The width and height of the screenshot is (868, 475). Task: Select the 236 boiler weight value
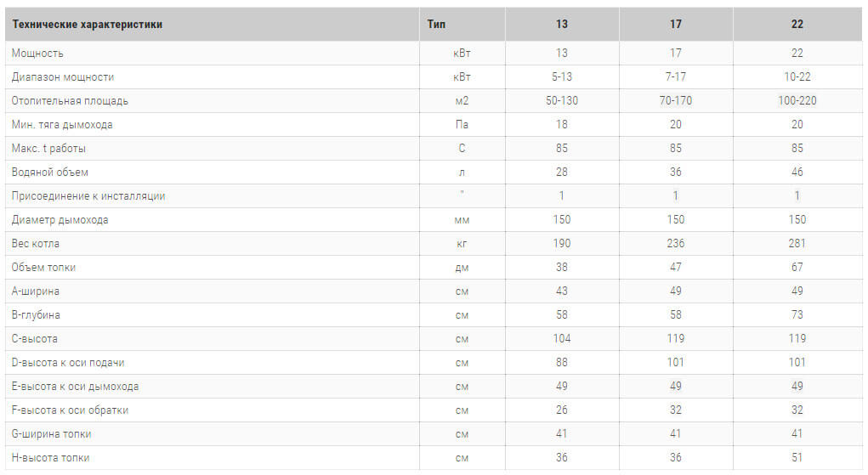676,244
